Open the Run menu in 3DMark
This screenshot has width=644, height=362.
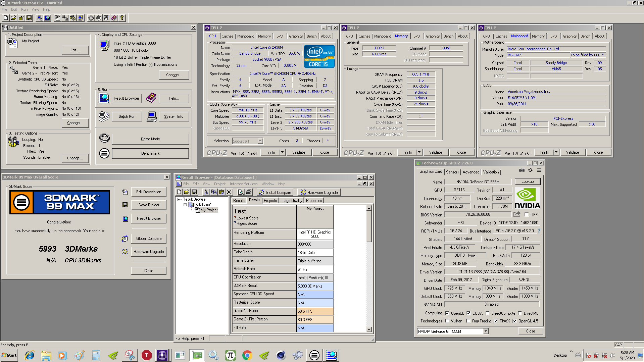coord(24,9)
